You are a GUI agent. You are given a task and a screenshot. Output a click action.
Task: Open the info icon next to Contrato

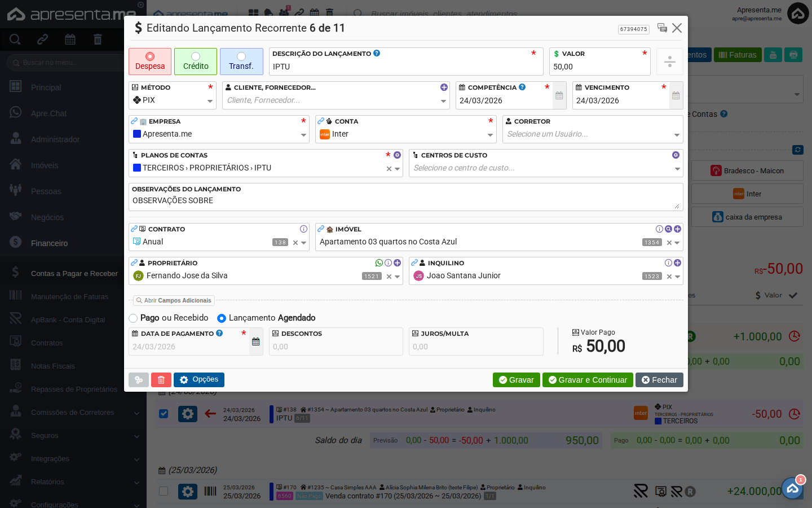[303, 229]
